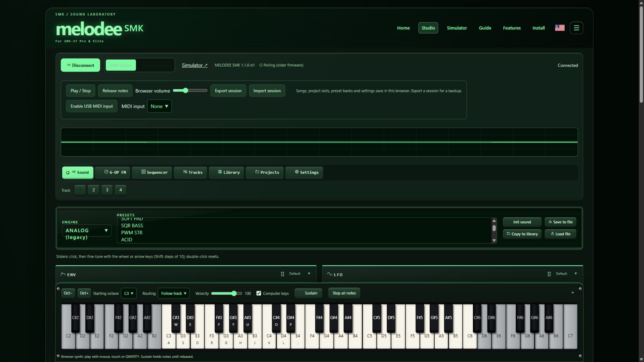Toggle the Computer keys checkbox

(x=259, y=293)
